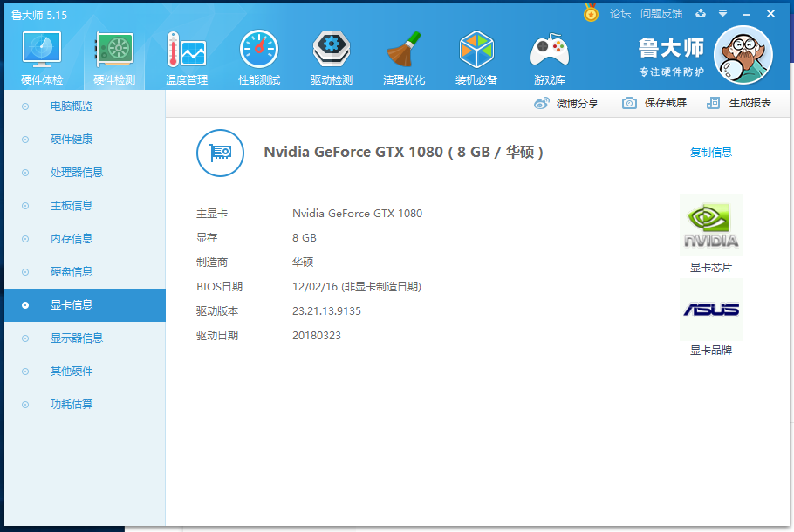Click the GPU title Nvidia GeForce GTX 1080 heading

pyautogui.click(x=404, y=152)
